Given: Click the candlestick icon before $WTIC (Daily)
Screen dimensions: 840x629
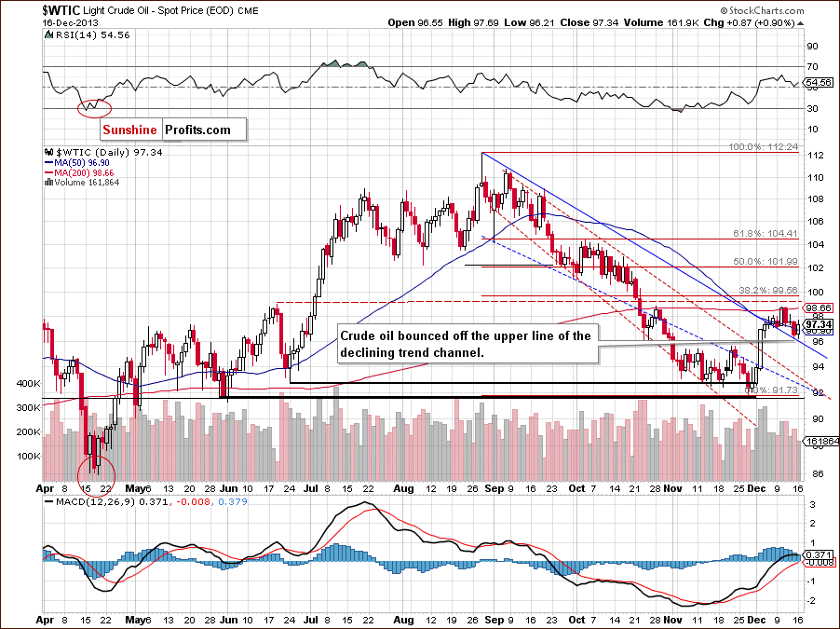Looking at the screenshot, I should [49, 152].
